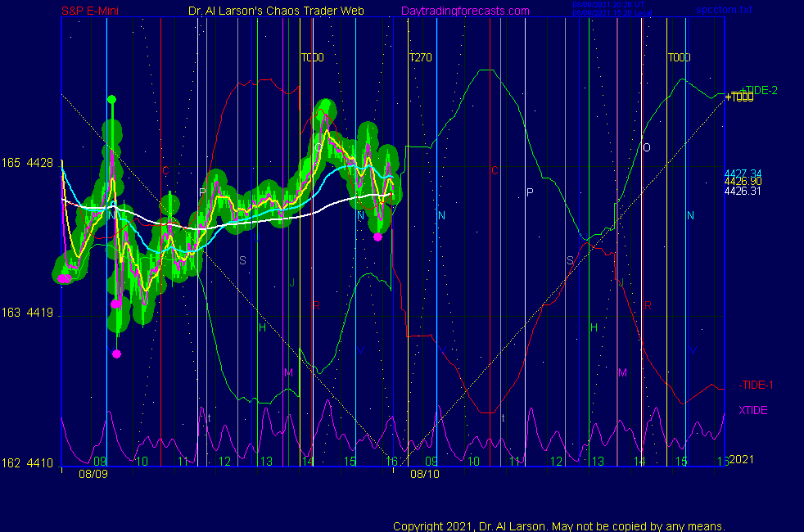The image size is (804, 532).
Task: Click the 08/10 date label
Action: pos(425,474)
